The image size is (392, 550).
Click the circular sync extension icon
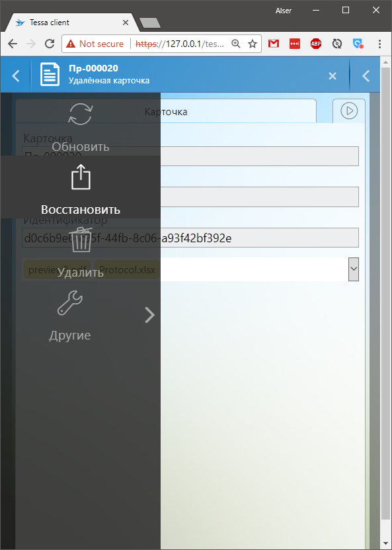(336, 44)
